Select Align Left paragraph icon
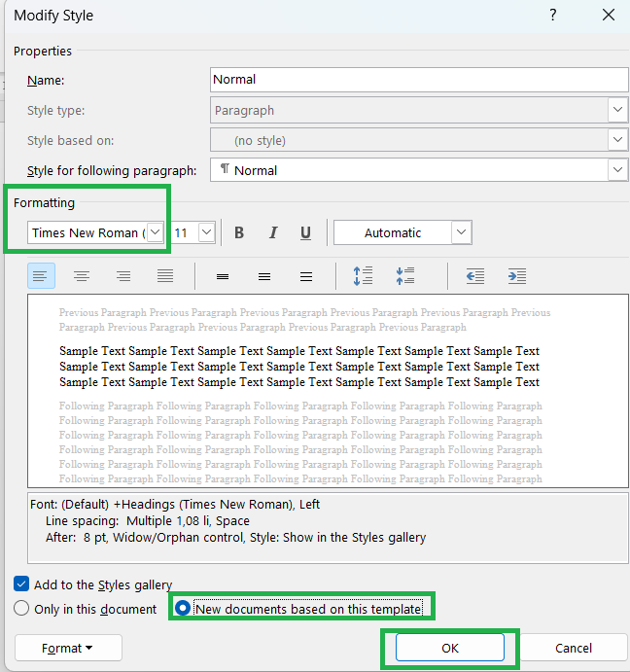This screenshot has width=630, height=672. click(41, 276)
